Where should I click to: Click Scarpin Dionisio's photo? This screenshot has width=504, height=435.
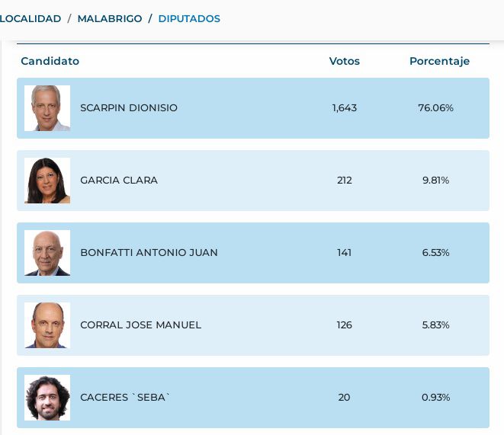click(47, 108)
